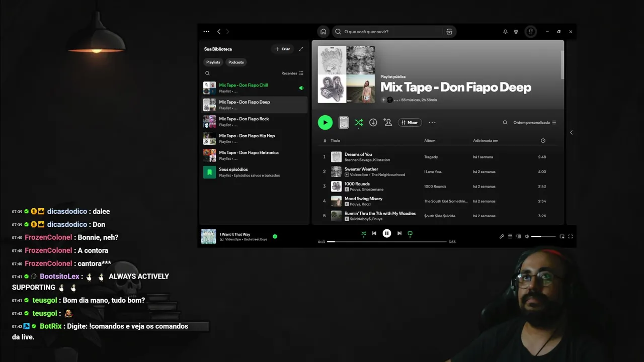The height and width of the screenshot is (362, 644).
Task: Toggle playlist shuffle next to preview cover
Action: pyautogui.click(x=359, y=122)
